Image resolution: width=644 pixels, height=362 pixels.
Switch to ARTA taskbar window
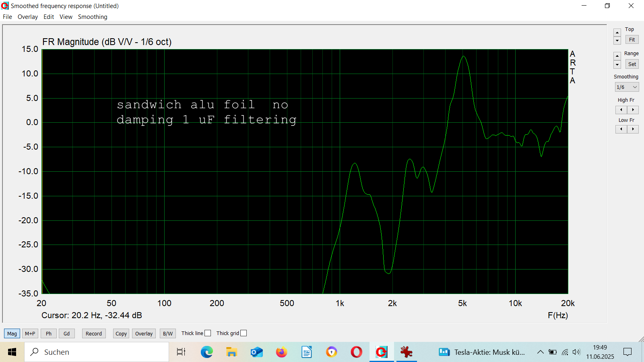tap(382, 352)
